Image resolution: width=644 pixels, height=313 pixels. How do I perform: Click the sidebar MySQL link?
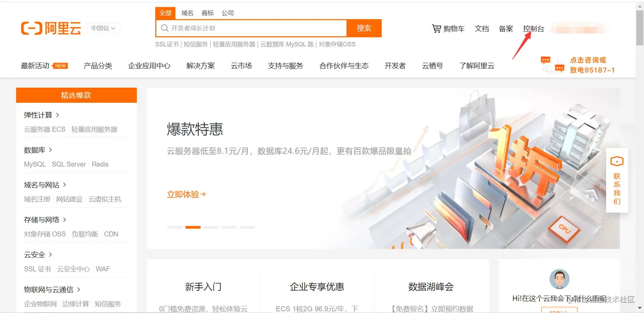coord(35,164)
